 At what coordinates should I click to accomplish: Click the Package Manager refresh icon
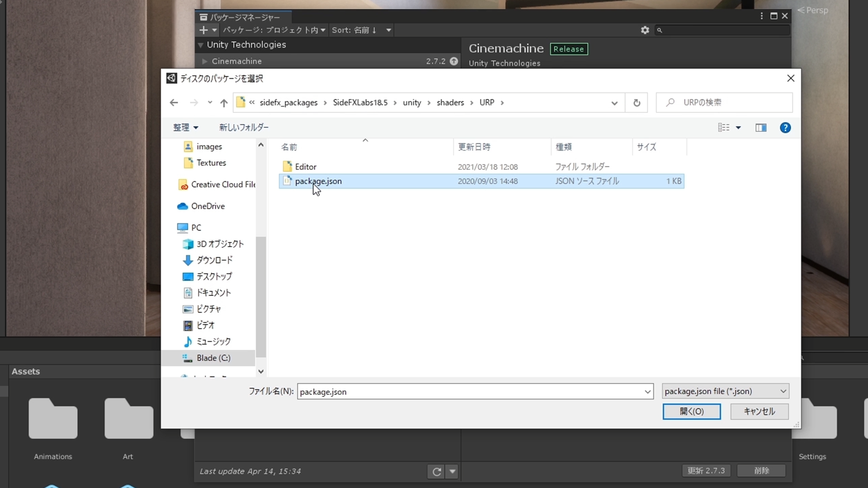coord(436,472)
